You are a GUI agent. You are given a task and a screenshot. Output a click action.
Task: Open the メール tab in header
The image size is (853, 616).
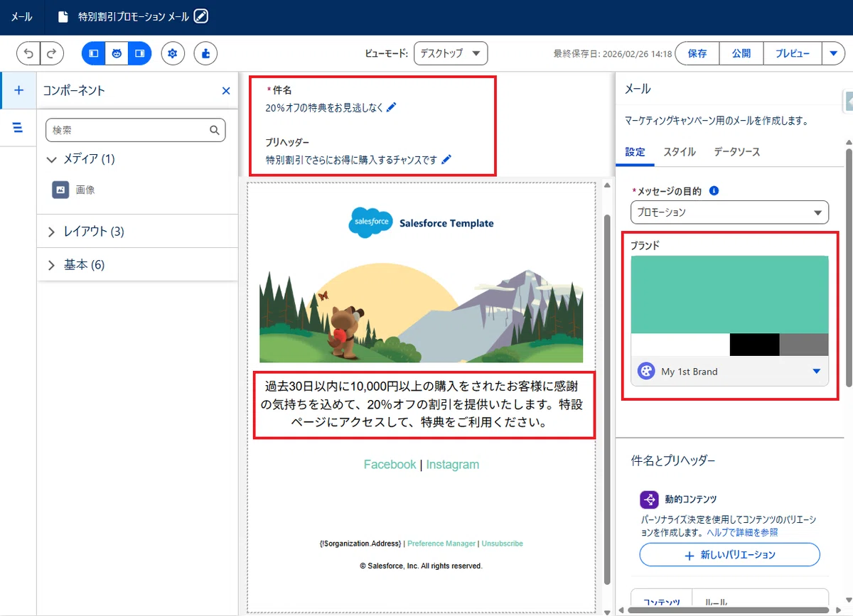[21, 16]
